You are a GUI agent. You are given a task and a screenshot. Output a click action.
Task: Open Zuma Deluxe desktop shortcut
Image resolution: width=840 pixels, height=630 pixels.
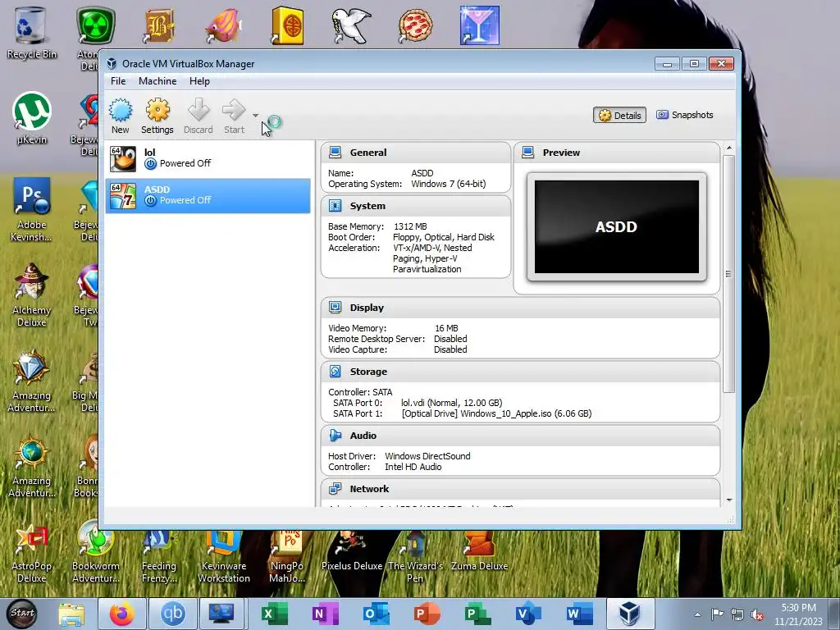[x=479, y=550]
